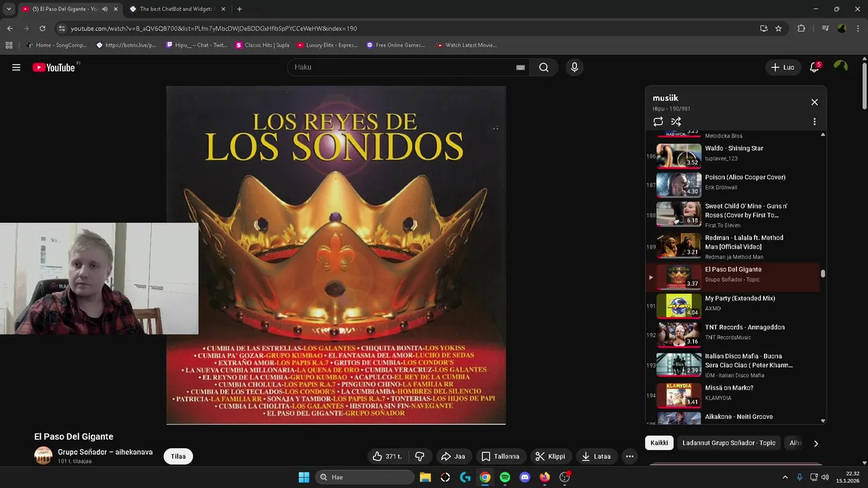Play Missä on Marko? by KLAMYDIA

coord(734,395)
